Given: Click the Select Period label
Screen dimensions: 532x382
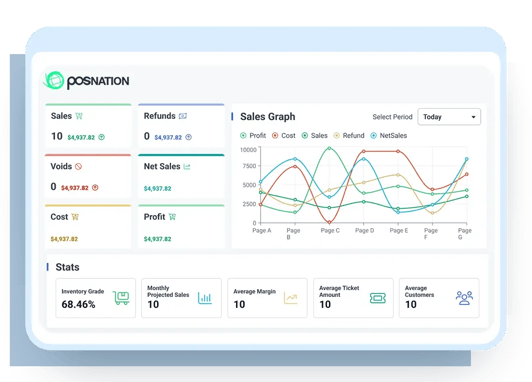Looking at the screenshot, I should click(393, 117).
